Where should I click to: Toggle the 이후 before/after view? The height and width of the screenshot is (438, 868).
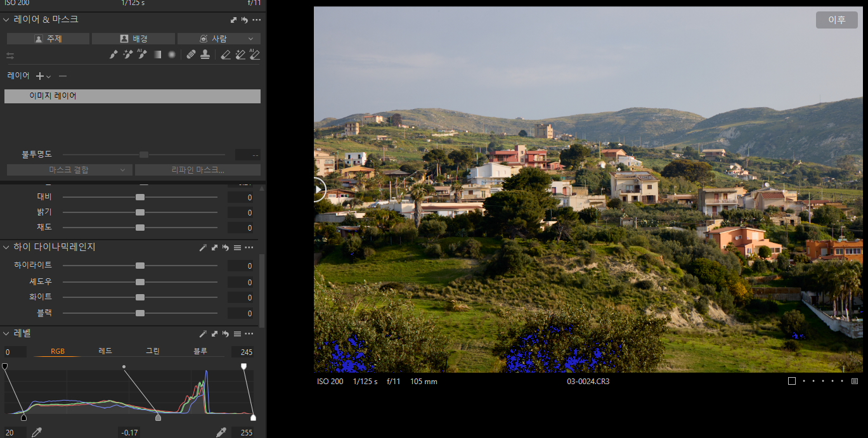tap(837, 20)
